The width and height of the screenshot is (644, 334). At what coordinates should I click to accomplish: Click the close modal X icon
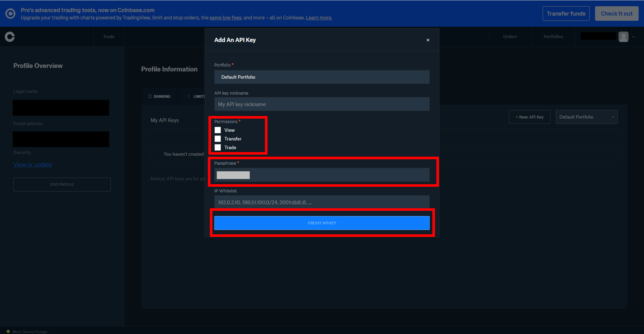coord(428,40)
